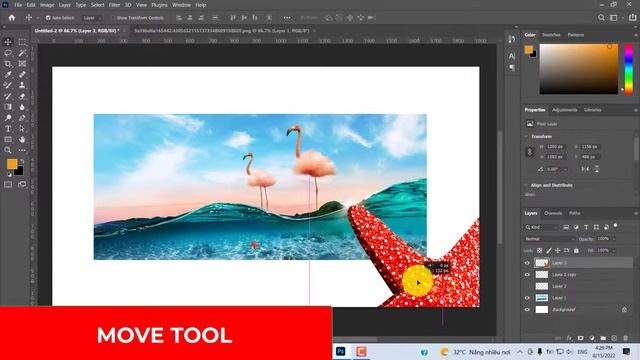
Task: Select the Brush tool
Action: pos(8,85)
